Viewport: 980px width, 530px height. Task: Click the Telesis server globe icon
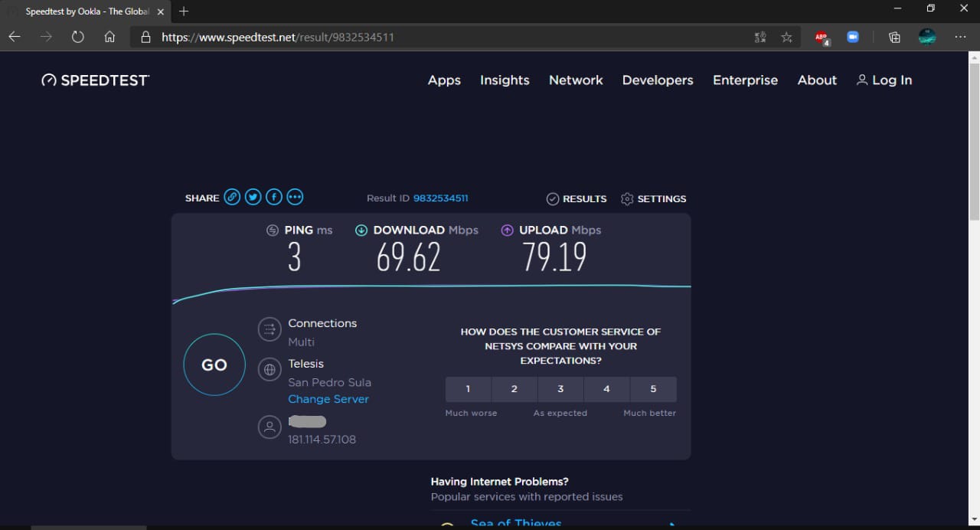pyautogui.click(x=269, y=370)
